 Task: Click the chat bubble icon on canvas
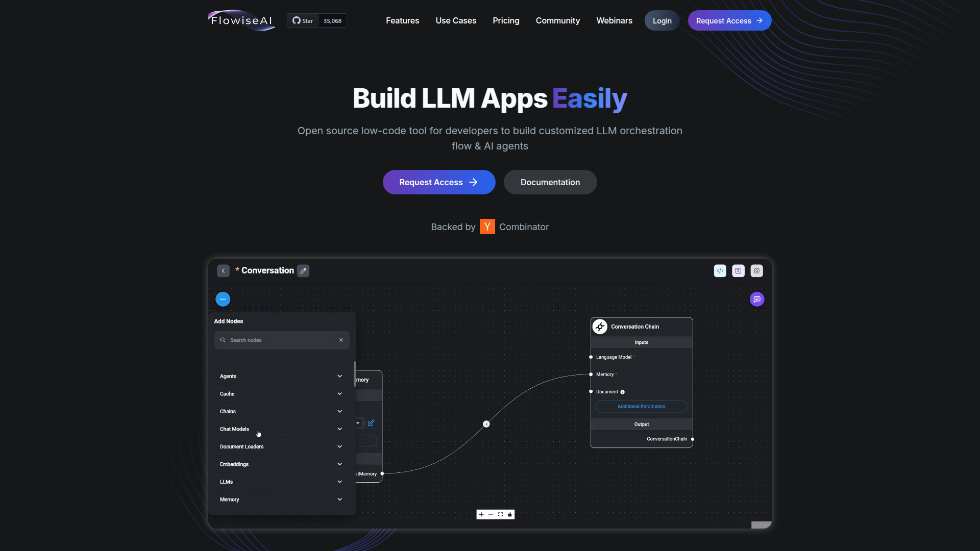coord(757,298)
